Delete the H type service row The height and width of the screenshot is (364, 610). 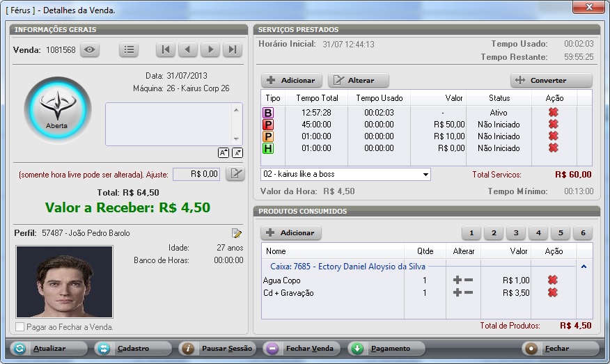pos(553,148)
